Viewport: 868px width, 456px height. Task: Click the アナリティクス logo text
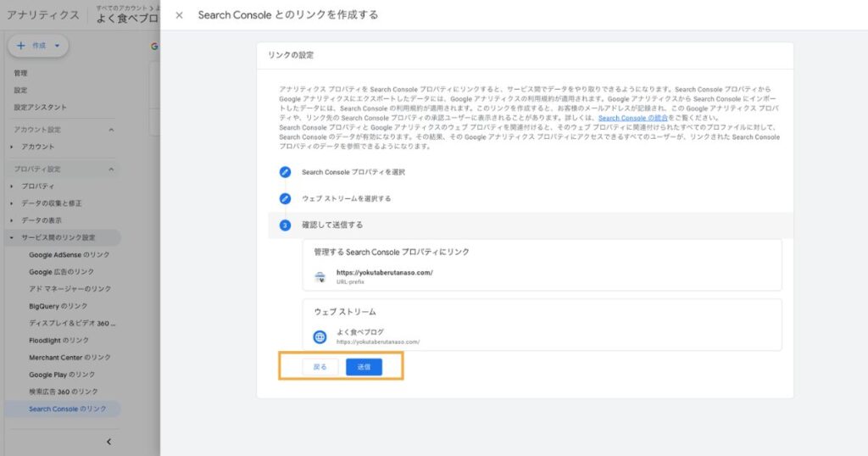click(x=43, y=15)
